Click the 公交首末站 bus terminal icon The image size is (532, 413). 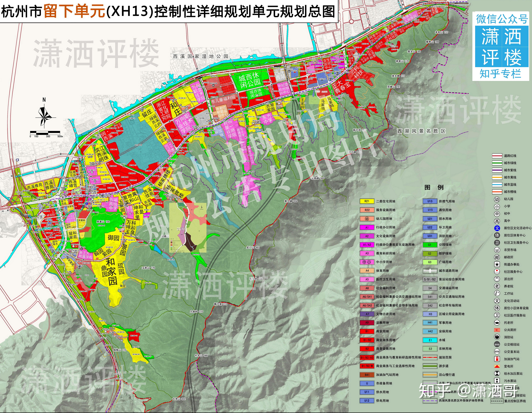tap(497, 352)
